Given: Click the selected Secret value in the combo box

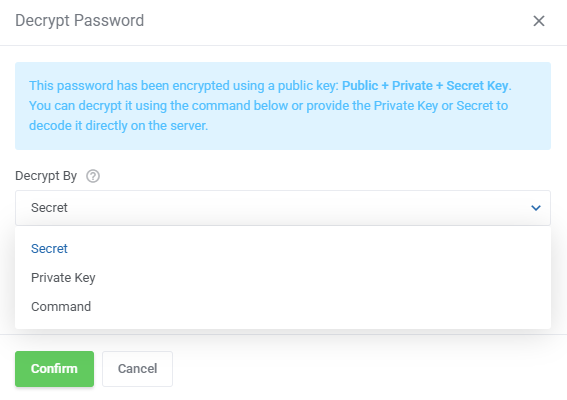Looking at the screenshot, I should pyautogui.click(x=49, y=208).
